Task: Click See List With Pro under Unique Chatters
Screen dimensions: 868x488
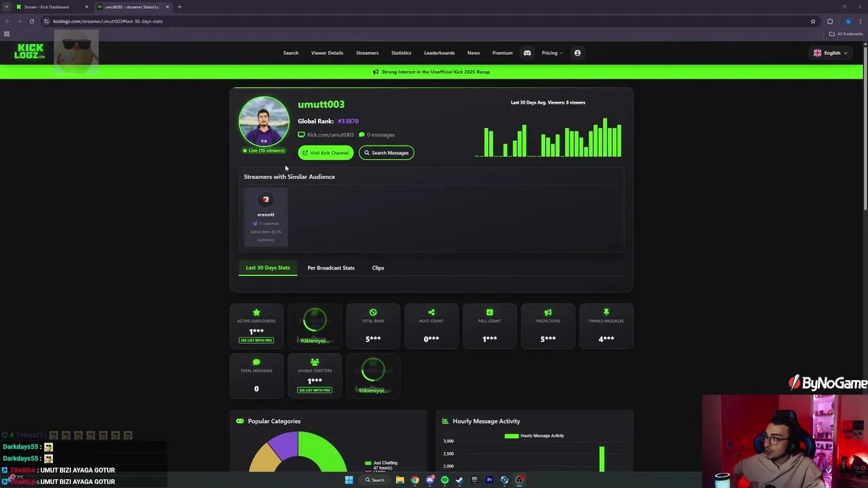Action: pos(315,390)
